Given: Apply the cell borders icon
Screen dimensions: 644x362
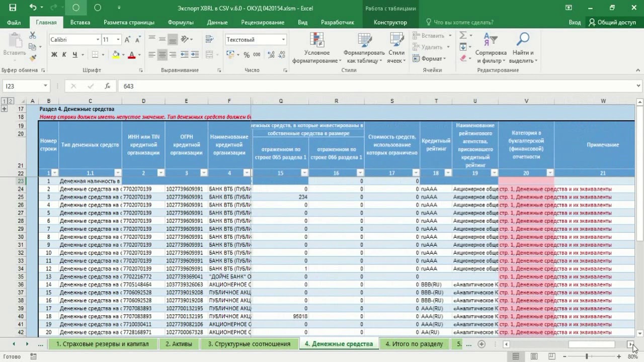Looking at the screenshot, I should pyautogui.click(x=95, y=55).
